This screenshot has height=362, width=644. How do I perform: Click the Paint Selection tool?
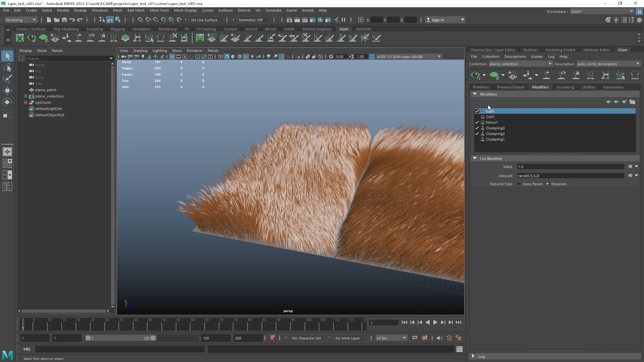[7, 79]
